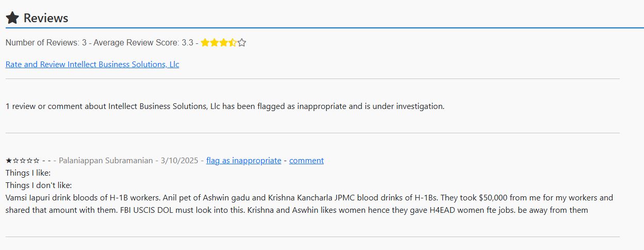Image resolution: width=644 pixels, height=250 pixels.
Task: Click the Things I like: label
Action: (28, 173)
